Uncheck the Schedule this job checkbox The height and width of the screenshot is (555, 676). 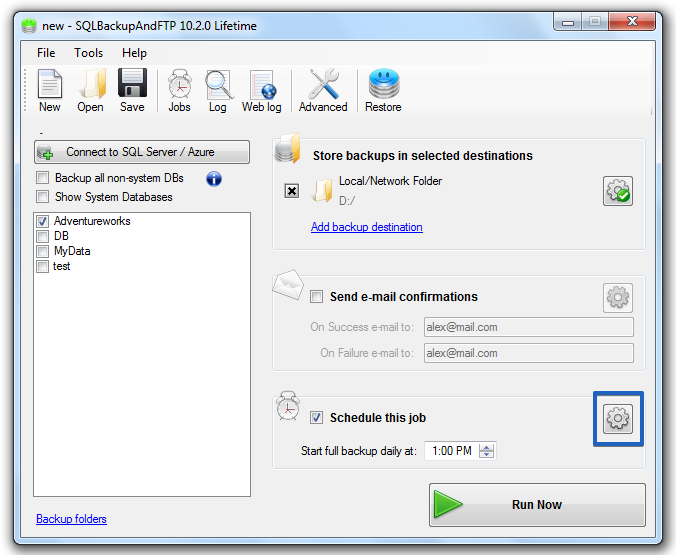click(x=316, y=417)
